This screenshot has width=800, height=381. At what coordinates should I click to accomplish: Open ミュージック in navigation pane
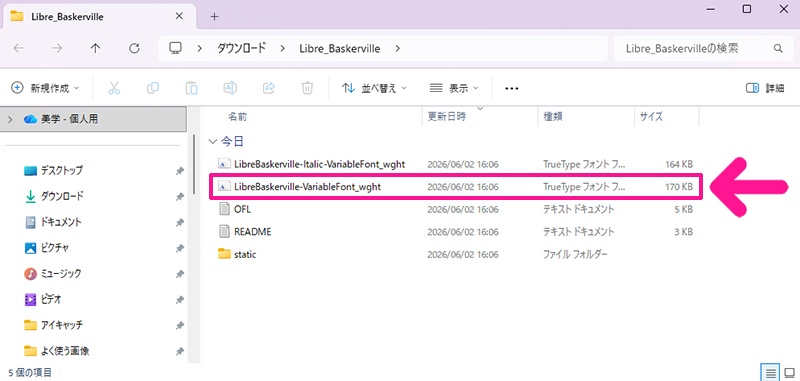[x=61, y=274]
